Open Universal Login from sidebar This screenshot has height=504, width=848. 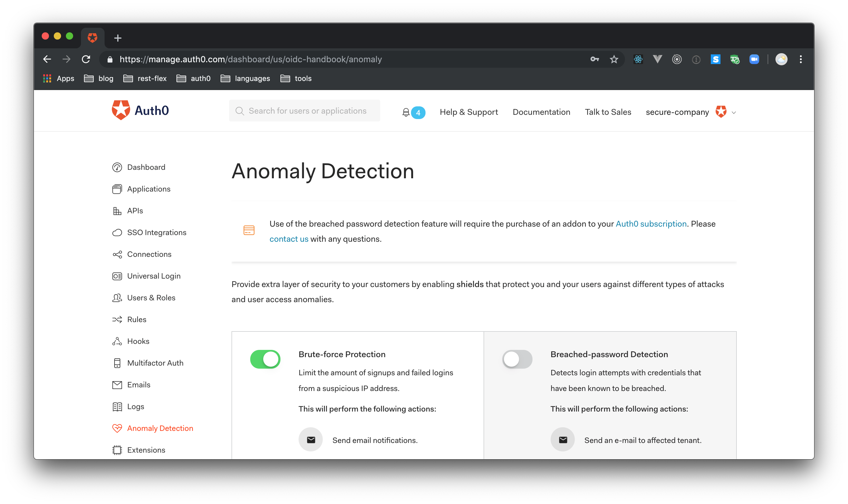pyautogui.click(x=154, y=276)
